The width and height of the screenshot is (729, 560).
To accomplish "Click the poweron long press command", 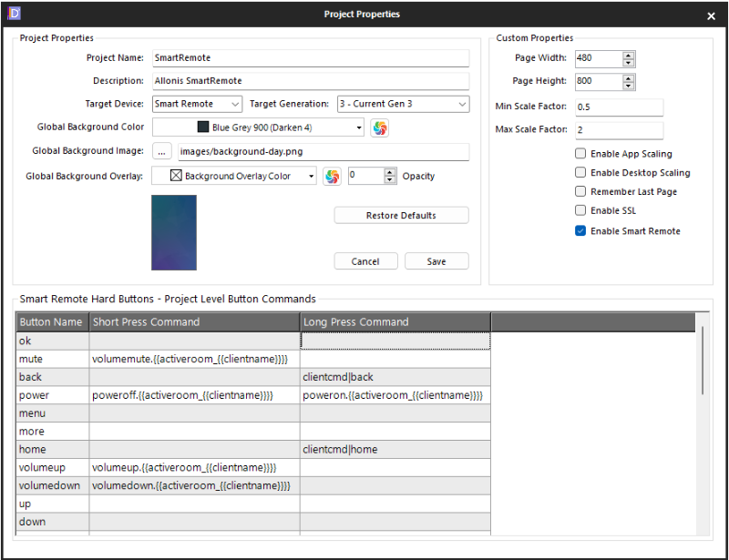I will pos(395,395).
